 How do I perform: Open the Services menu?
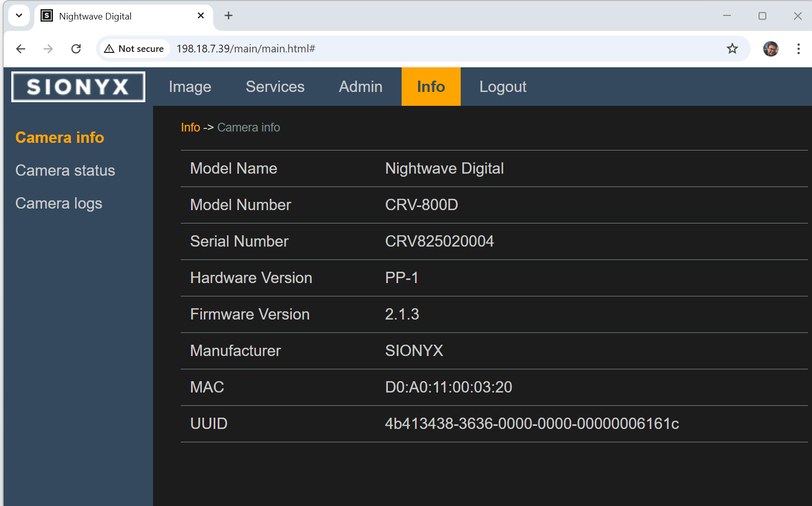point(275,87)
